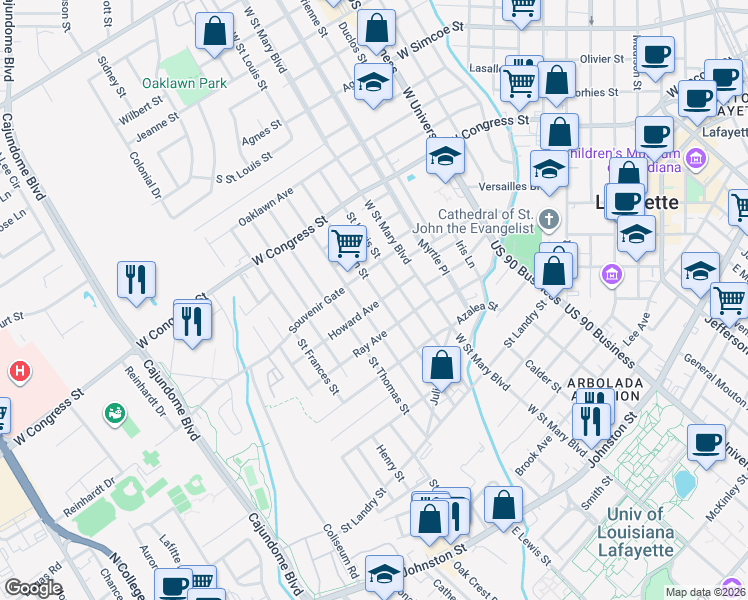This screenshot has height=600, width=748.
Task: Select graduation cap pin at Coliseum Rd and Johnston
Action: pyautogui.click(x=384, y=576)
